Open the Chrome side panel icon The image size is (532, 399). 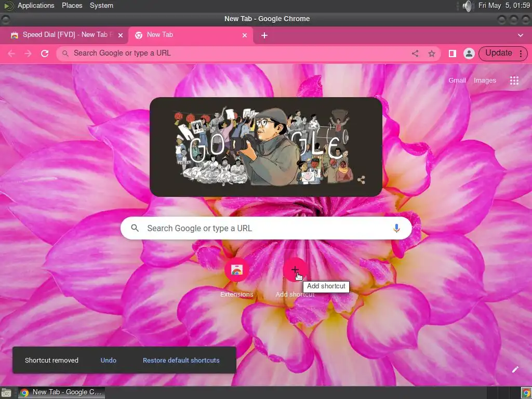point(453,54)
